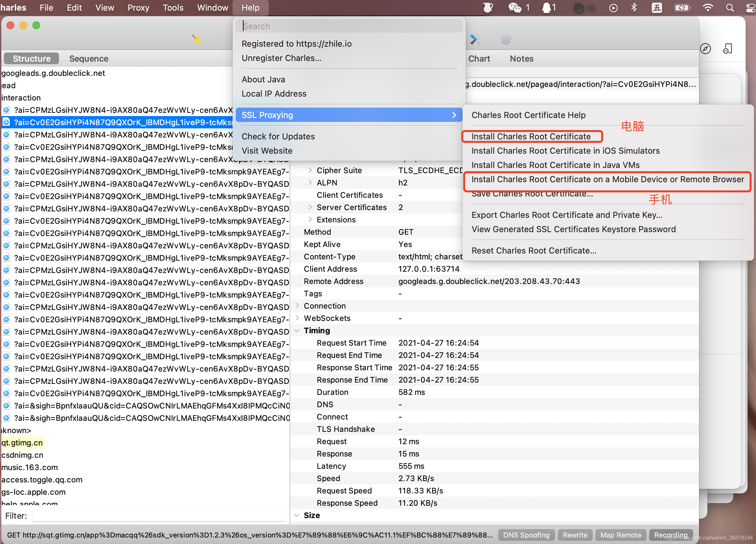Expand the Cipher Suite row
This screenshot has height=544, width=756.
pos(310,170)
